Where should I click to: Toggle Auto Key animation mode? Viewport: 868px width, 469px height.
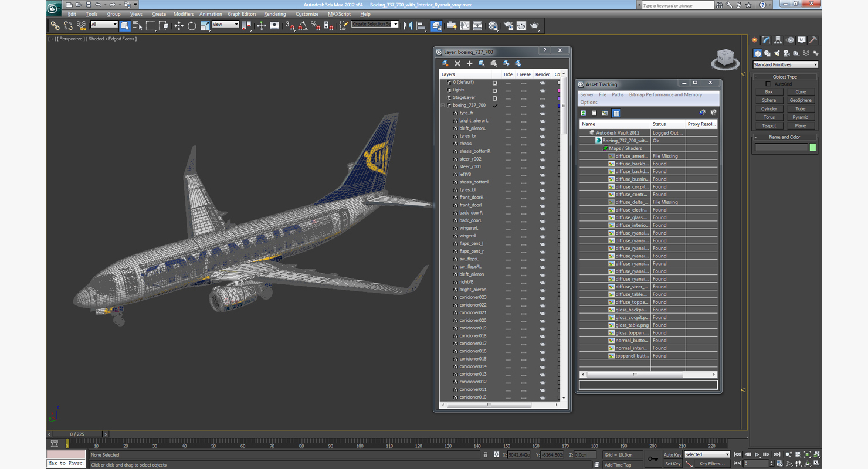673,454
